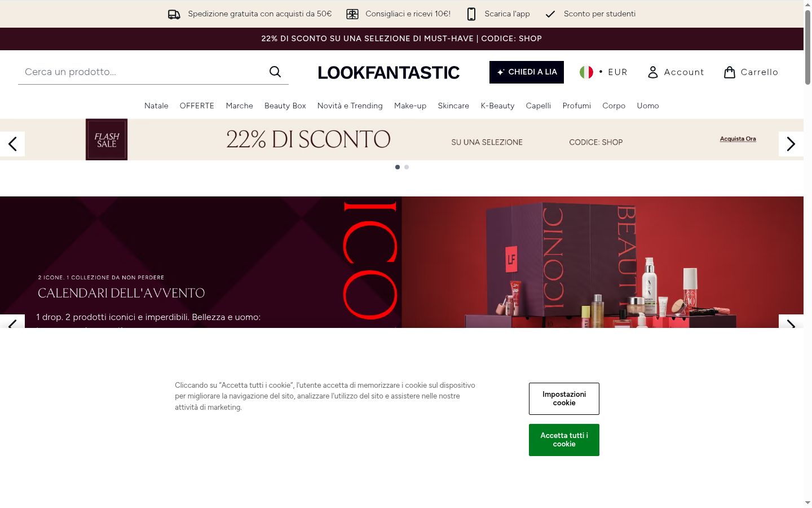Open the Corpo menu
812x508 pixels.
coord(614,106)
